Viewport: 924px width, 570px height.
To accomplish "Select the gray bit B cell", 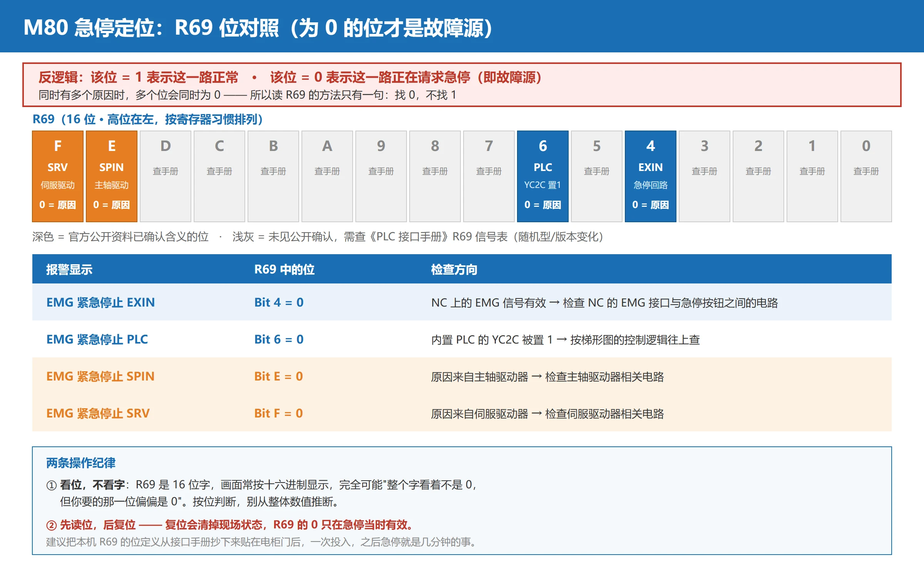I will (x=273, y=176).
